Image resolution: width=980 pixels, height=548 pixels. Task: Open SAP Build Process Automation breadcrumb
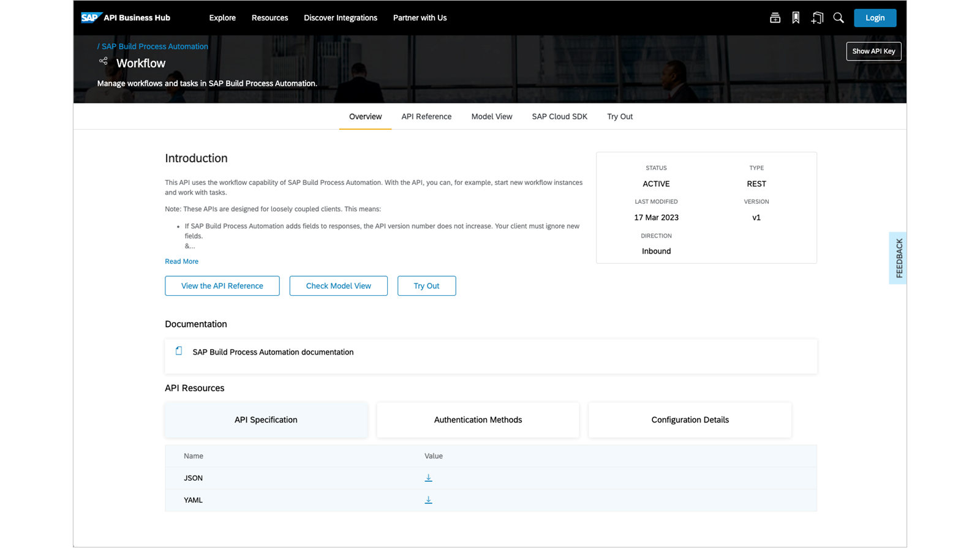(x=154, y=47)
